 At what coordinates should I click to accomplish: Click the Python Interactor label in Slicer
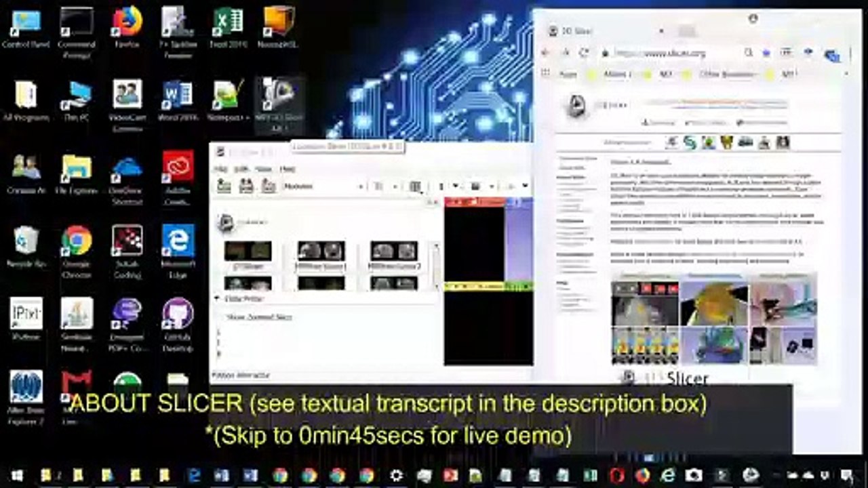pyautogui.click(x=241, y=375)
